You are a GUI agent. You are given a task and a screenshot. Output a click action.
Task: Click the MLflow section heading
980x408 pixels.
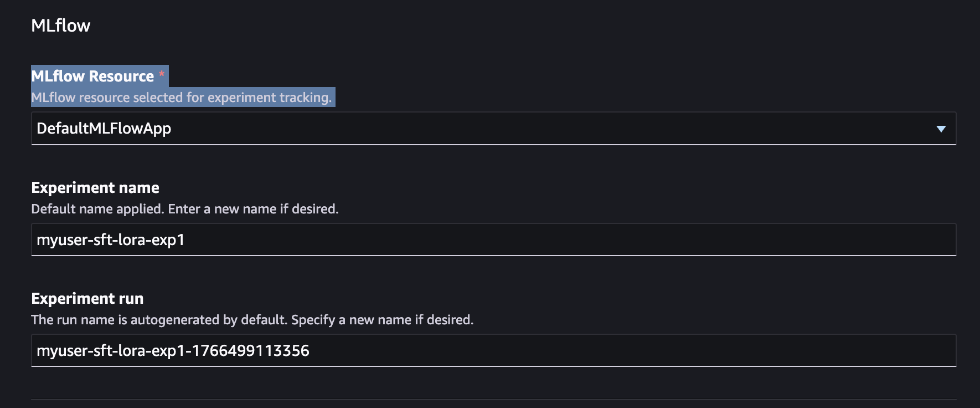tap(61, 24)
